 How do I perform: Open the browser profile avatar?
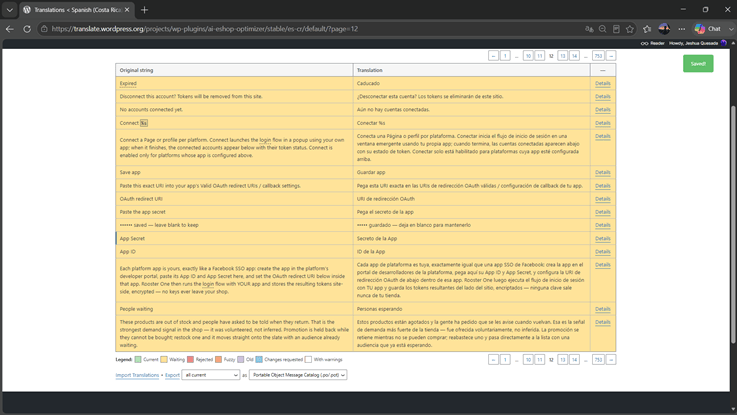point(664,29)
